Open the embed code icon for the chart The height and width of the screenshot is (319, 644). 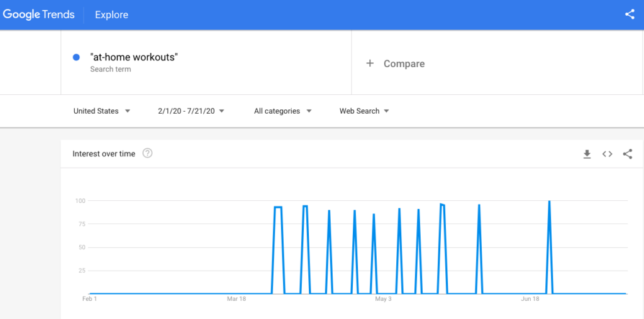(607, 154)
